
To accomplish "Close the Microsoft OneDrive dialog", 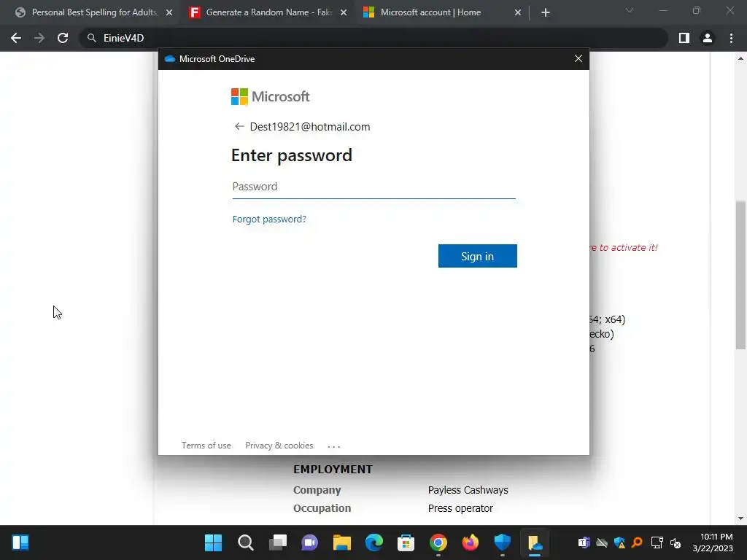I will tap(578, 58).
